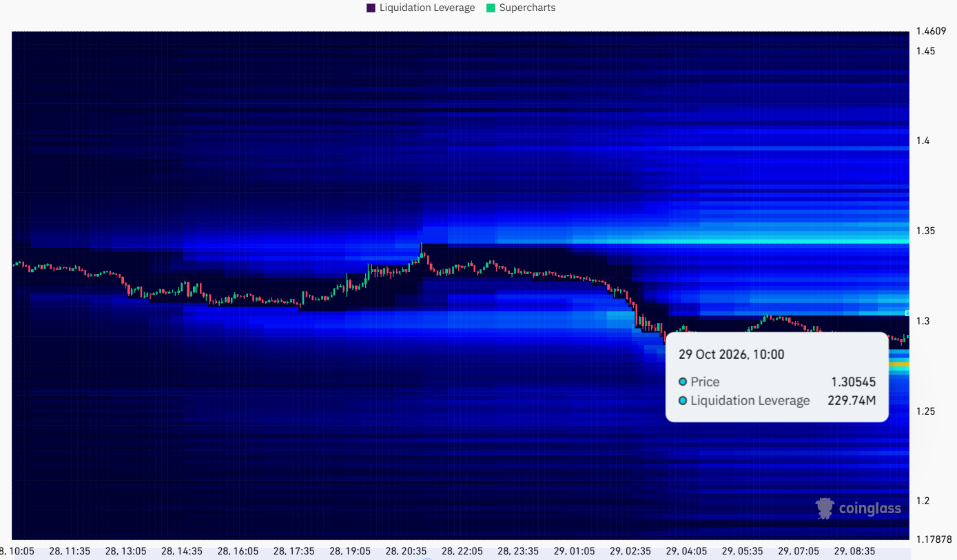
Task: Click the 28, 16:05 time axis label
Action: [238, 551]
